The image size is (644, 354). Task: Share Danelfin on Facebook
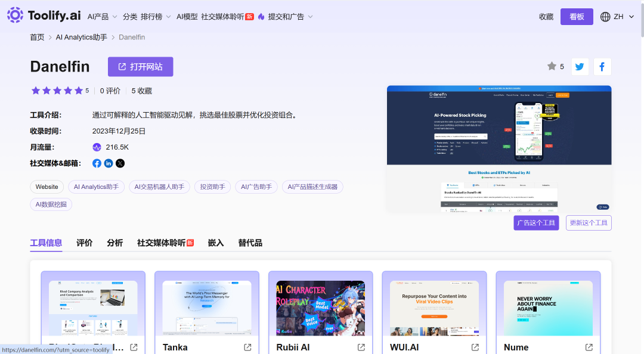(x=602, y=67)
